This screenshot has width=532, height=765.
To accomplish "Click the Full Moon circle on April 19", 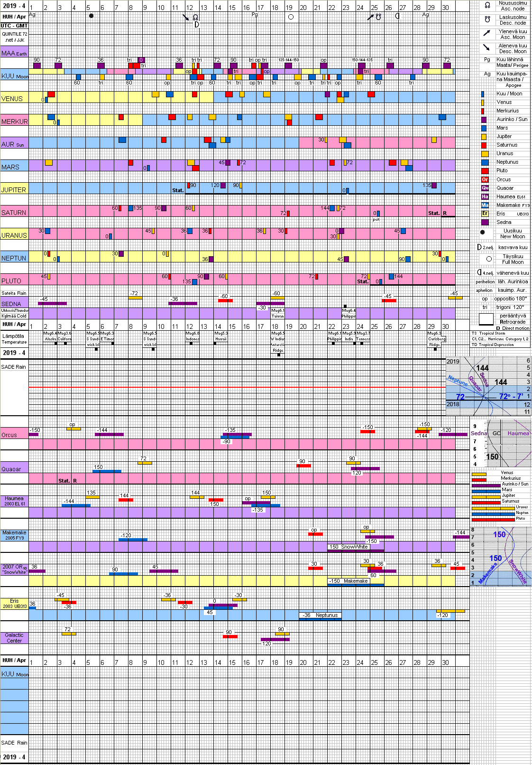I will click(291, 17).
